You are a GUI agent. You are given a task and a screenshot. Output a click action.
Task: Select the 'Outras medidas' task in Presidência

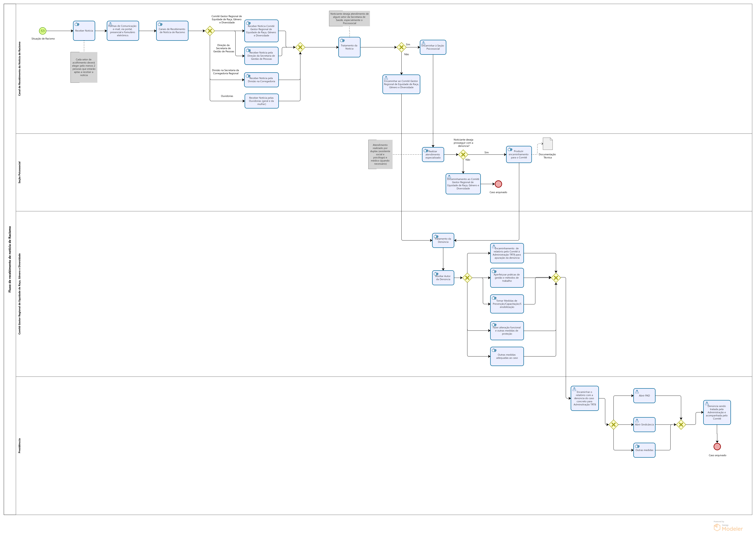(644, 450)
